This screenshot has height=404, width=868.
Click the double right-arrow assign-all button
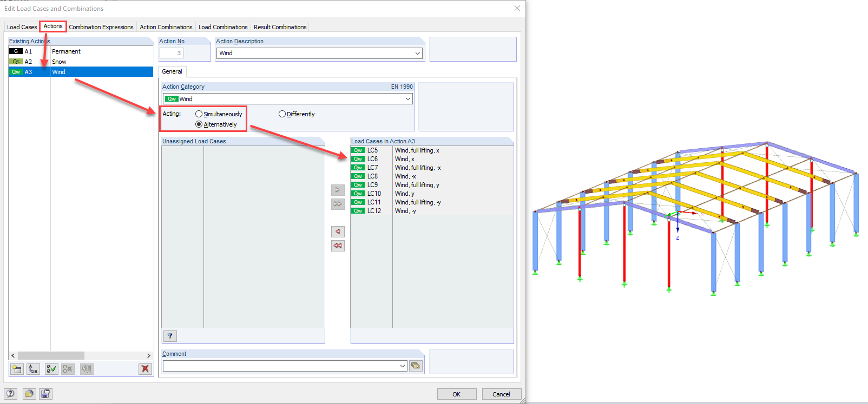338,204
